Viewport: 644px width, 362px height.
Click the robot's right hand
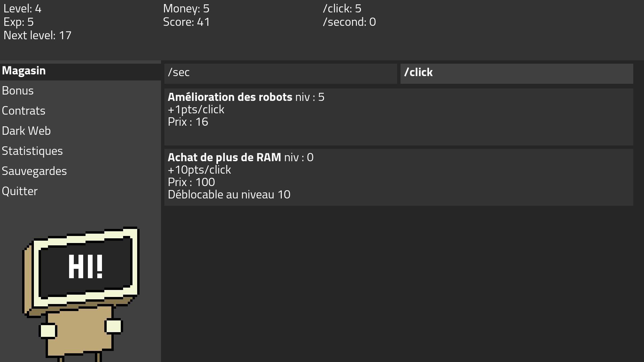[x=113, y=326]
